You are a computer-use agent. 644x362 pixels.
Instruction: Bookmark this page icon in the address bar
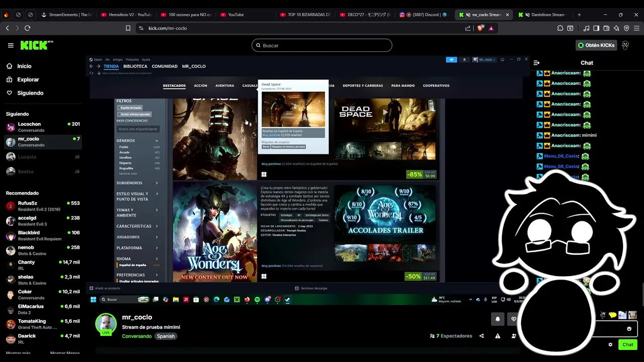pos(128,28)
